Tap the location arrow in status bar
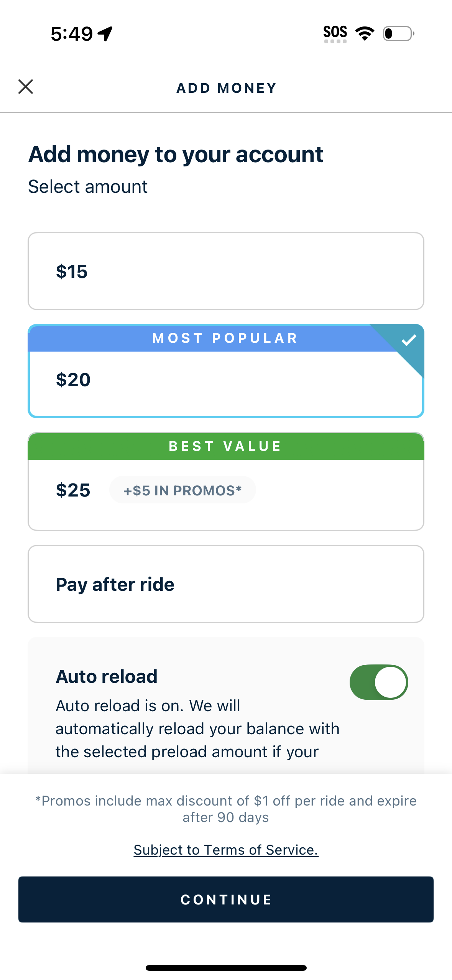Viewport: 452px width, 980px height. click(105, 34)
